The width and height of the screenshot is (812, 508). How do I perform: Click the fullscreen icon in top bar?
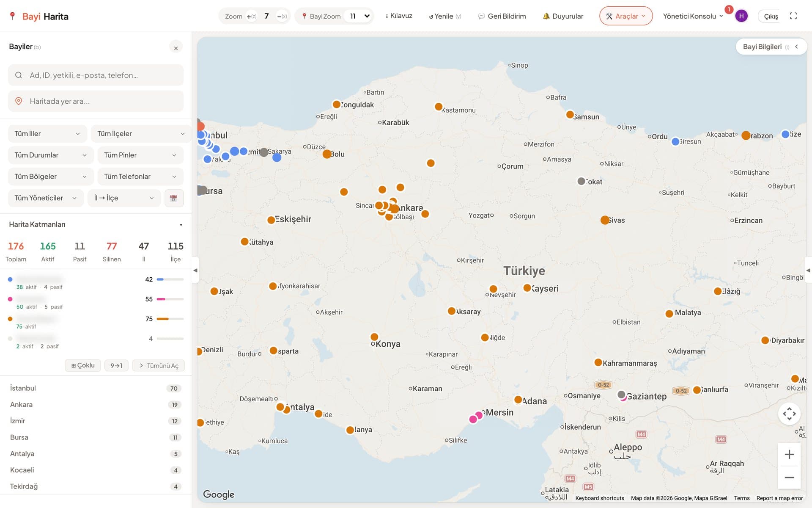point(793,16)
